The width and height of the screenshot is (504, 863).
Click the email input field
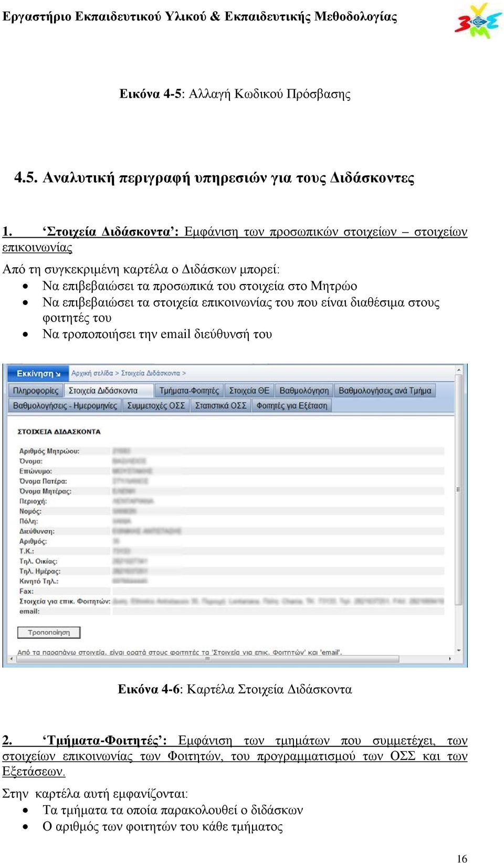tap(278, 612)
